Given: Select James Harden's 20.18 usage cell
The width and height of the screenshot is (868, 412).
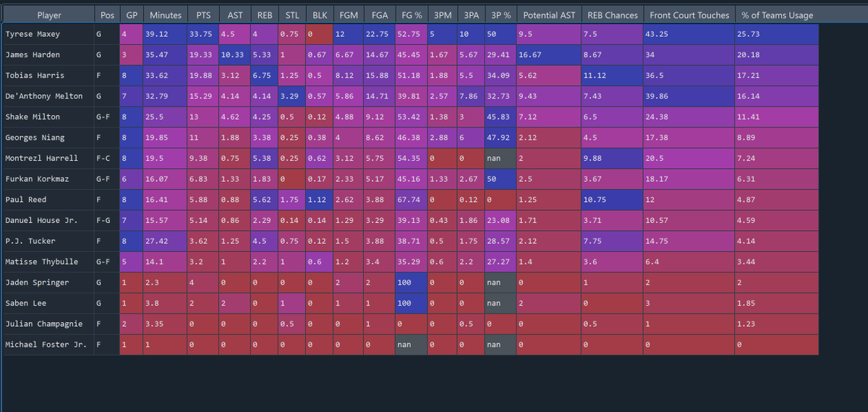Looking at the screenshot, I should click(x=777, y=55).
